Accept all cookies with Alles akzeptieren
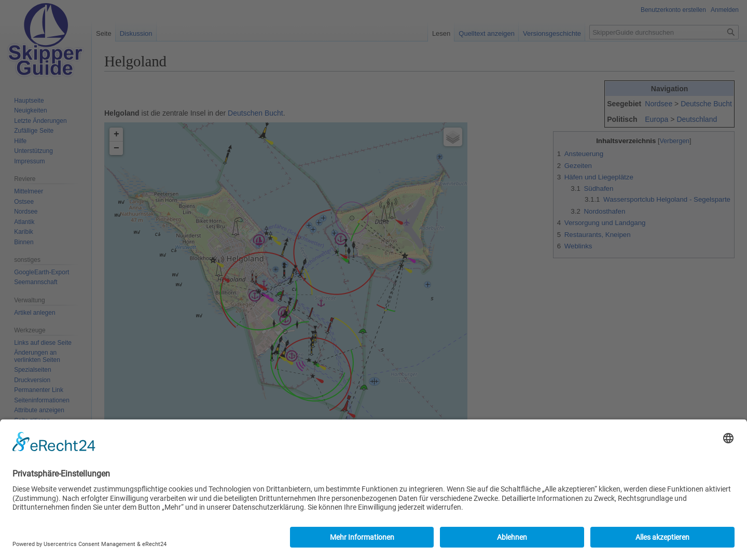 click(662, 537)
